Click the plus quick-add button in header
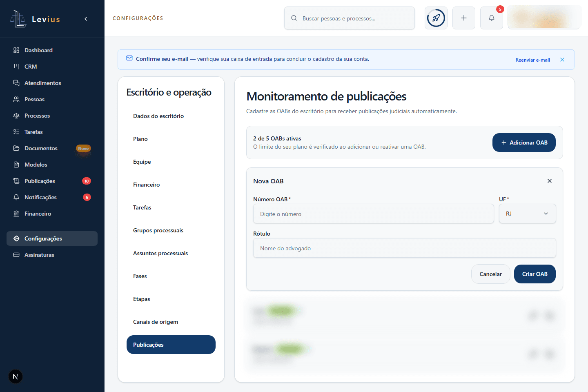 464,18
